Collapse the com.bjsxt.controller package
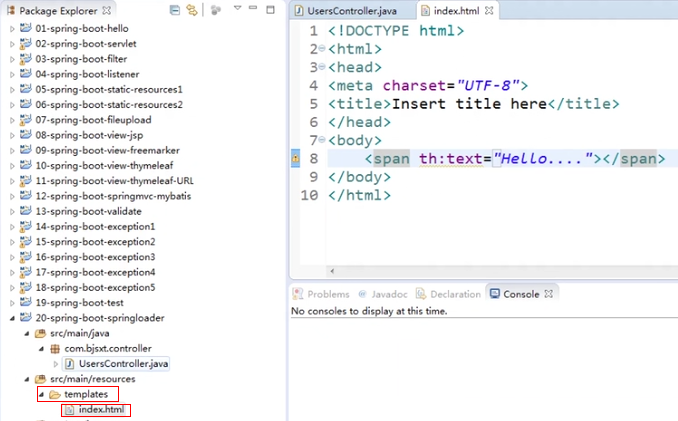Viewport: 678px width, 421px height. 41,348
